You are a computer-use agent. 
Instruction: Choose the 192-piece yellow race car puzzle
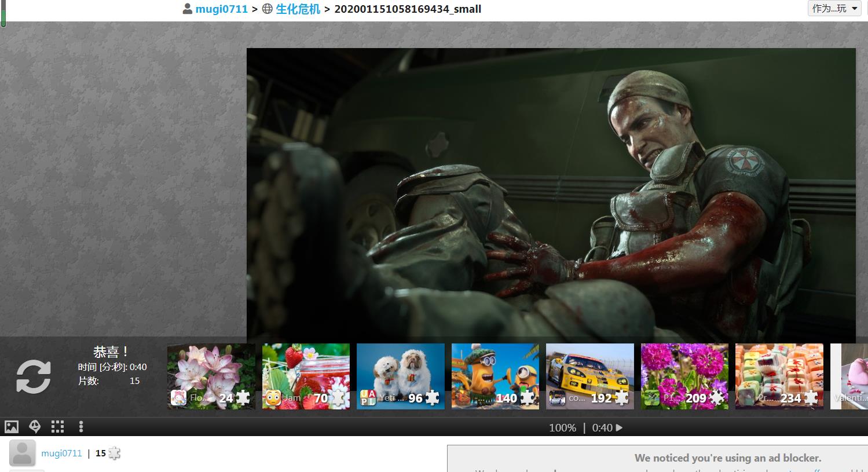point(590,376)
